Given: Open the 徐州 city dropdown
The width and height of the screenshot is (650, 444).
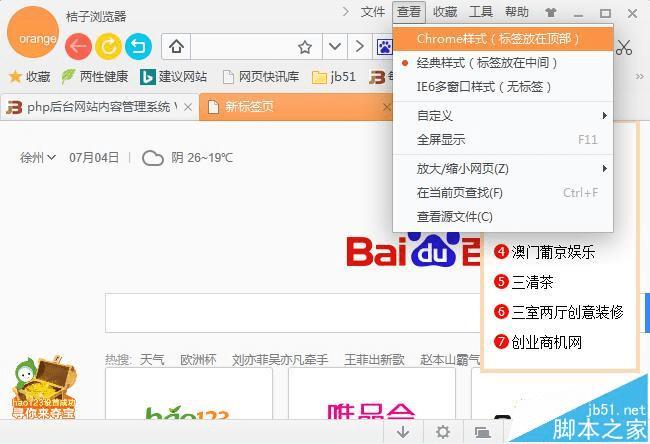Looking at the screenshot, I should point(37,158).
